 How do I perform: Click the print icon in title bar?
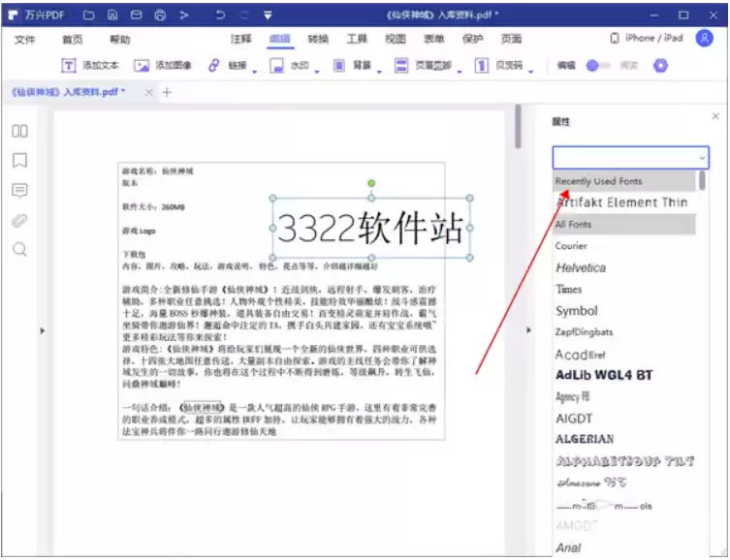pos(159,16)
